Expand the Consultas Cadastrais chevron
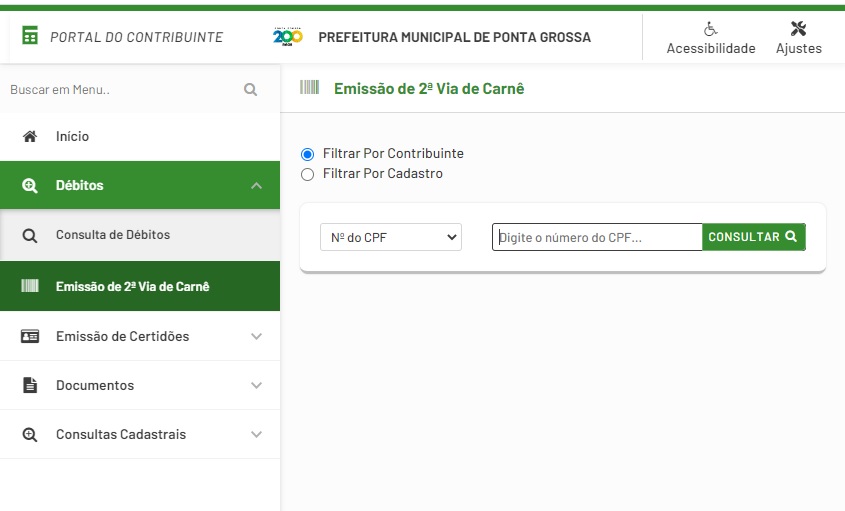 [257, 434]
